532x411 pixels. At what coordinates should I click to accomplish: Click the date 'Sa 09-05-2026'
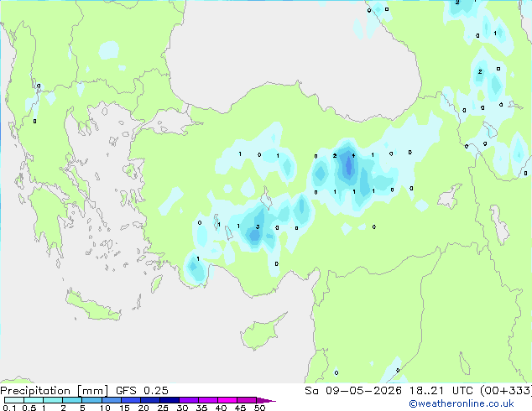353,391
